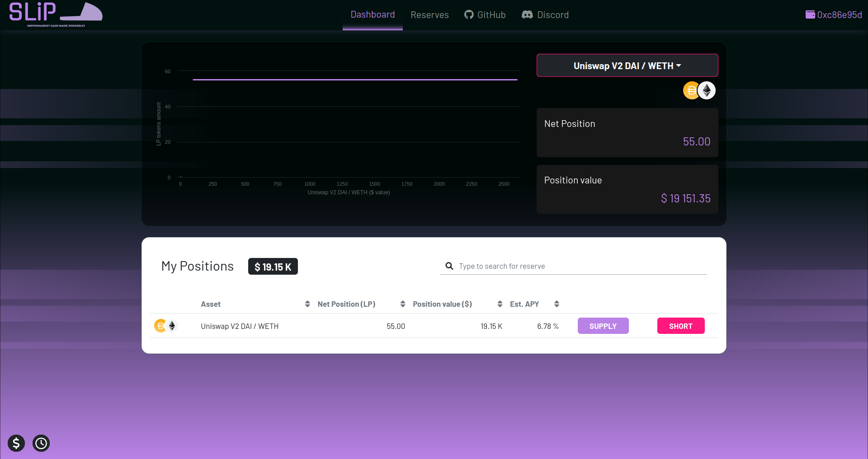Sort table by Asset column
868x459 pixels.
[x=211, y=304]
